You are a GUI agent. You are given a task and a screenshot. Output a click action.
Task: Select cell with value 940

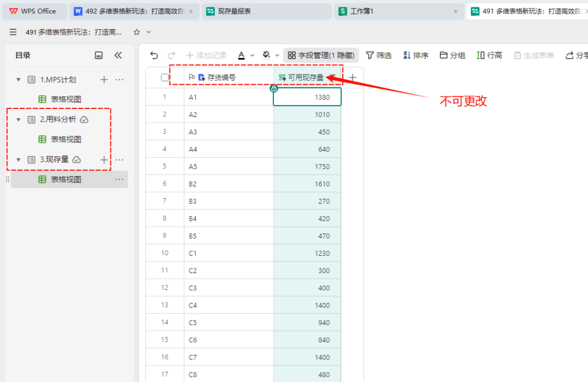[x=307, y=322]
